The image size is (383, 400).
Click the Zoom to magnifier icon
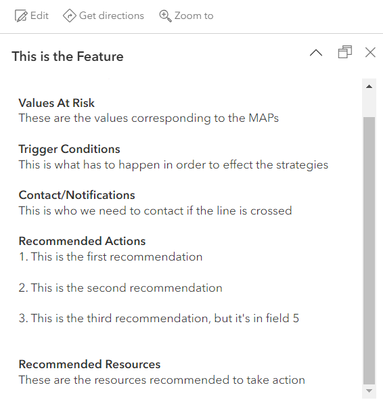pos(165,16)
